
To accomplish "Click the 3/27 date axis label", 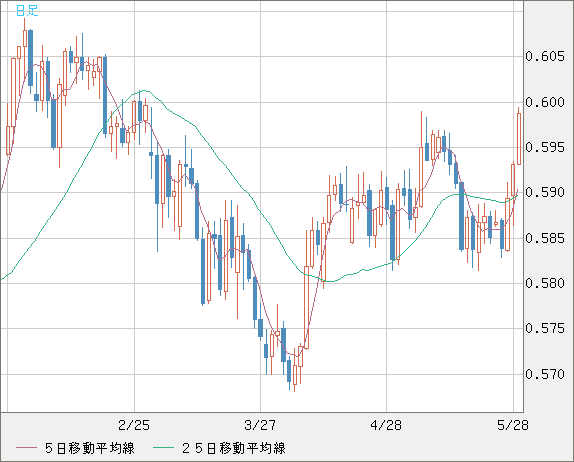I will 260,425.
